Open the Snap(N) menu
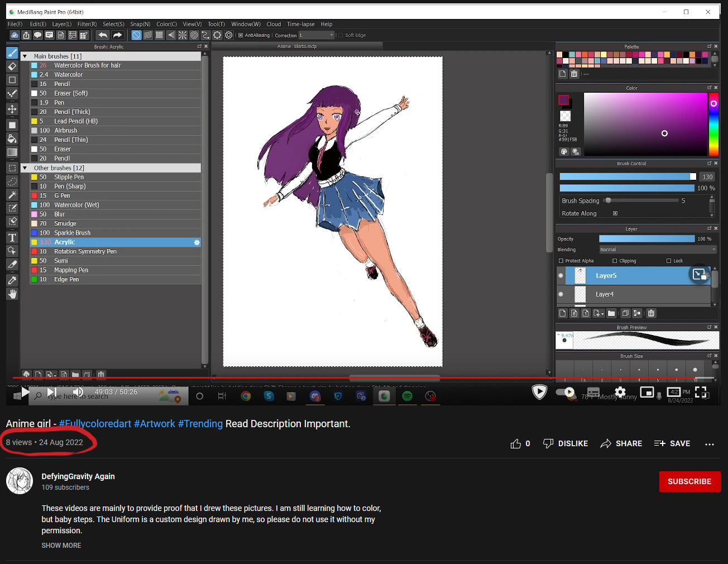 point(140,24)
